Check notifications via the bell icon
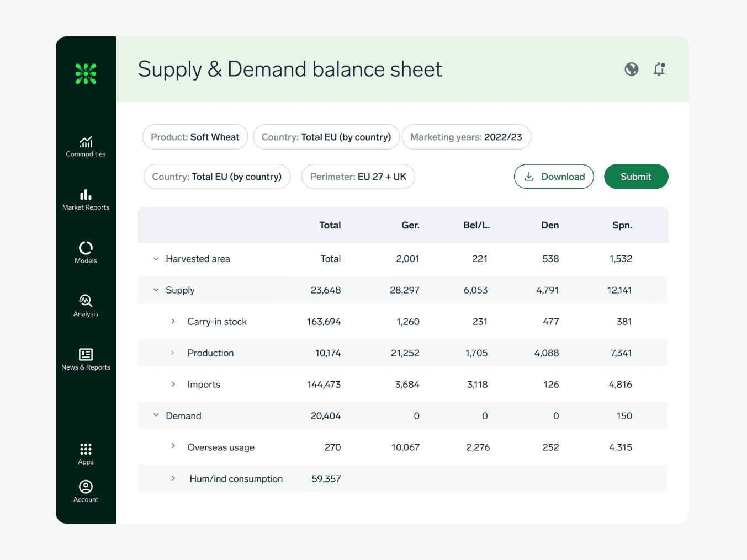 pyautogui.click(x=659, y=69)
